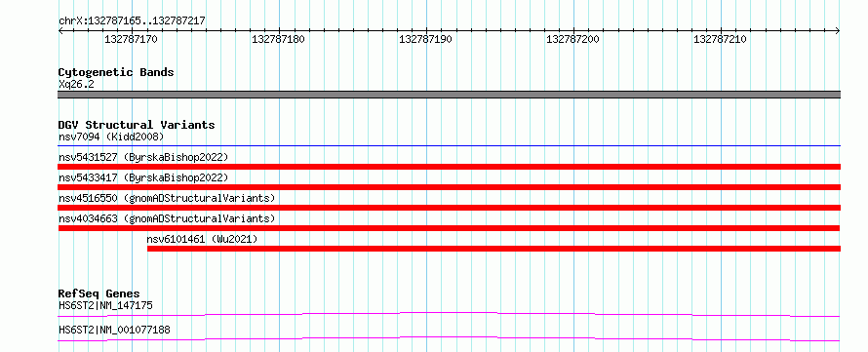This screenshot has height=352, width=868.
Task: Click the nsv4516550 (gnomADStructuralVariants) label
Action: pos(167,198)
